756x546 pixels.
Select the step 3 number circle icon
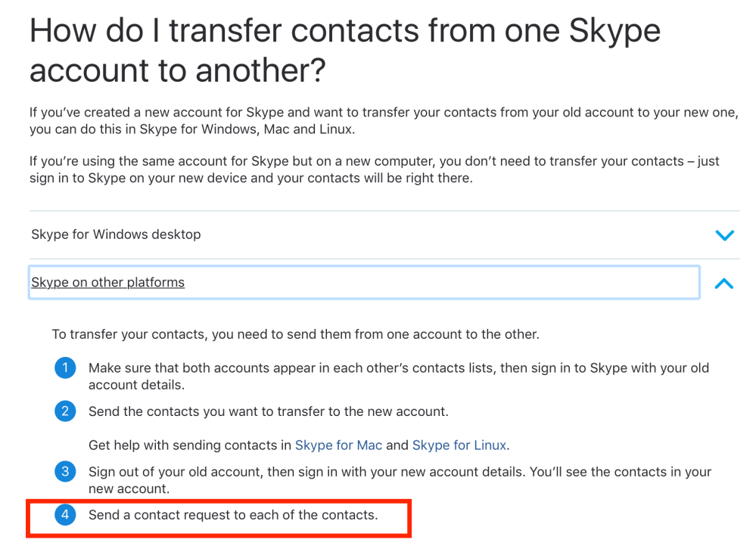click(66, 472)
